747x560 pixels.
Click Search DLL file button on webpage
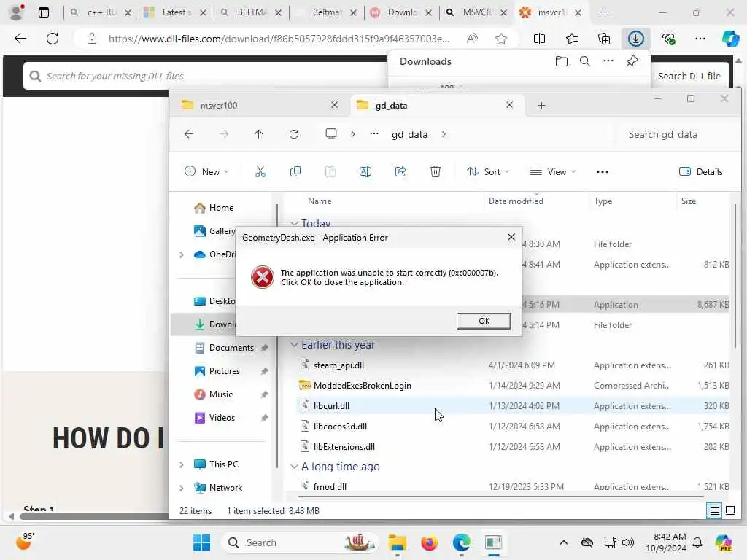pos(689,76)
